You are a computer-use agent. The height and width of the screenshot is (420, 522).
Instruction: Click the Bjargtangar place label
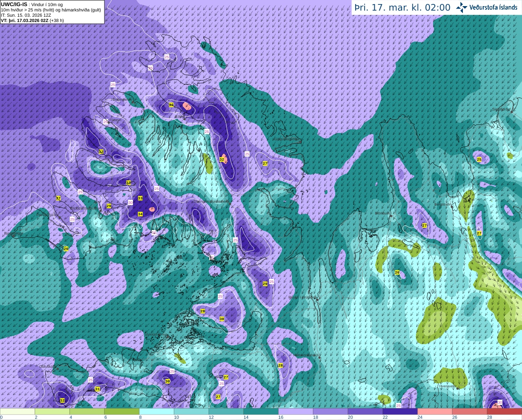point(13,234)
